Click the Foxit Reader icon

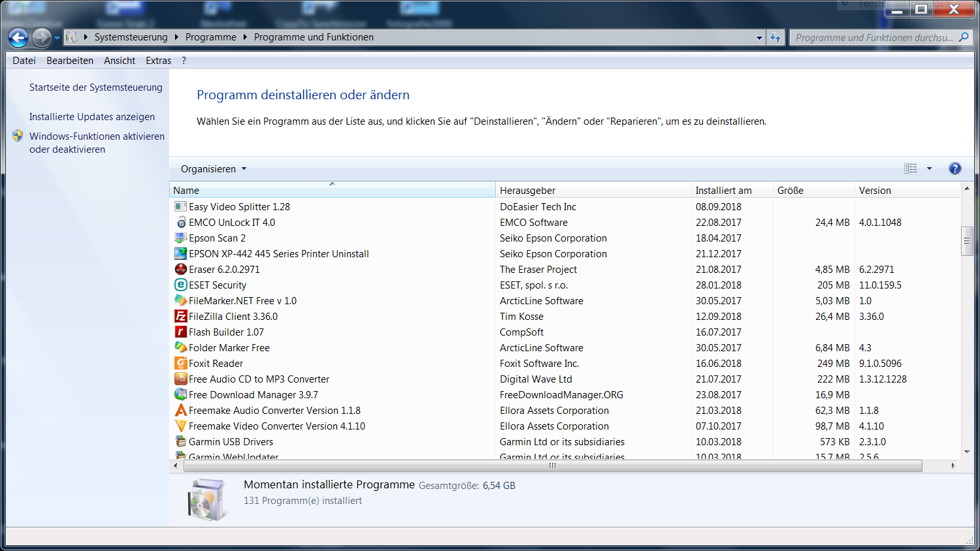coord(181,363)
